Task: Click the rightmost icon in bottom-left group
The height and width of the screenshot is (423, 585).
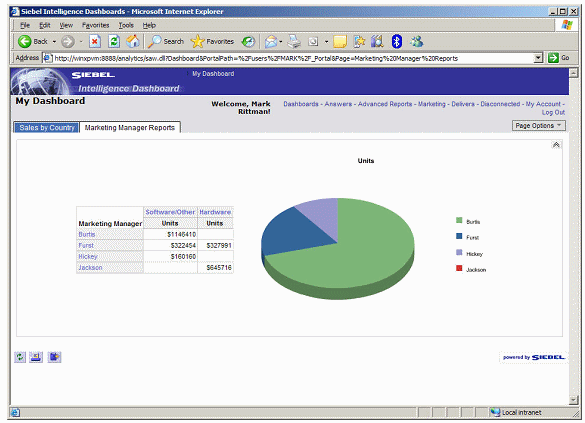Action: coord(54,357)
